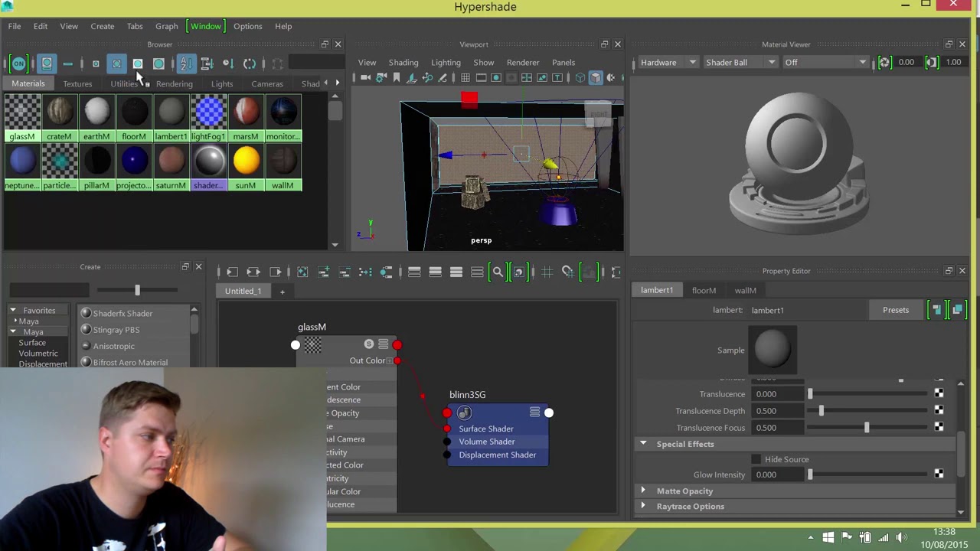The image size is (980, 551).
Task: Select view as list icon in Browser
Action: 68,64
